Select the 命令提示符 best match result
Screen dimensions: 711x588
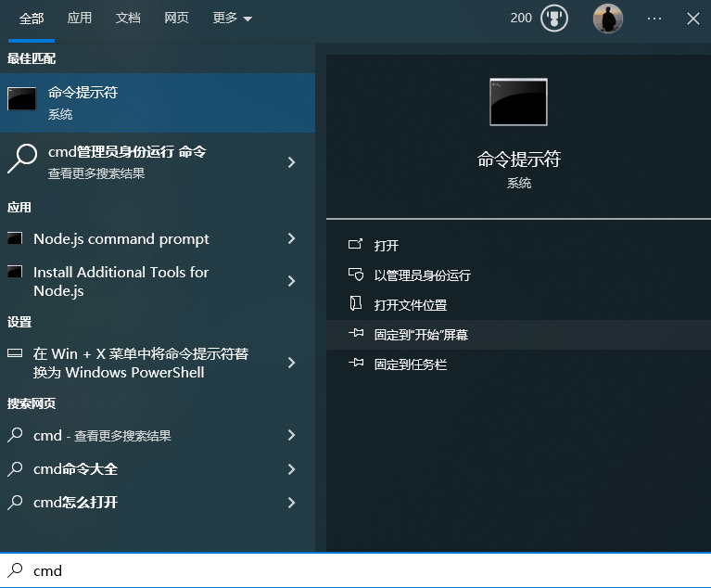[x=158, y=103]
